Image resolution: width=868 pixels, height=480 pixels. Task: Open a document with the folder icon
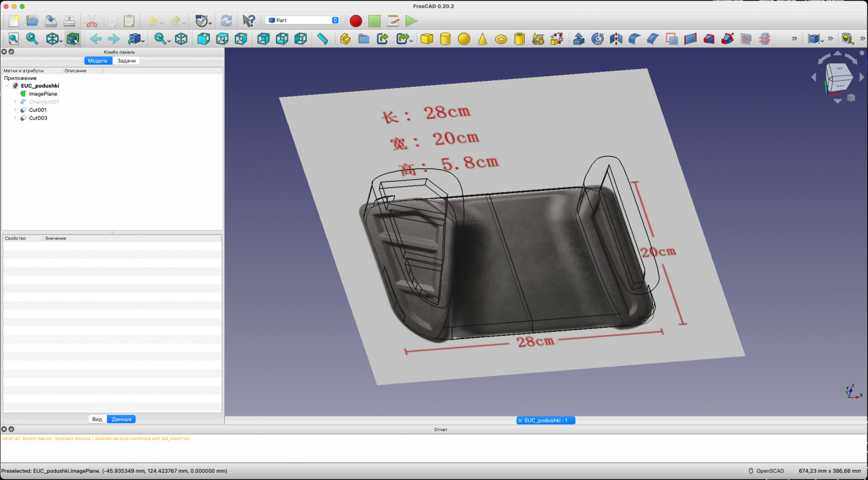(32, 21)
